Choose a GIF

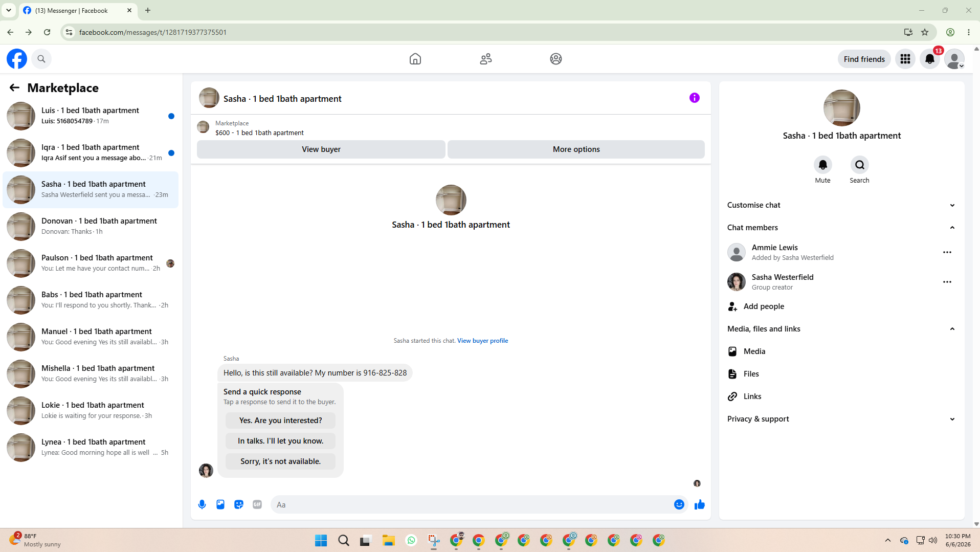tap(257, 504)
